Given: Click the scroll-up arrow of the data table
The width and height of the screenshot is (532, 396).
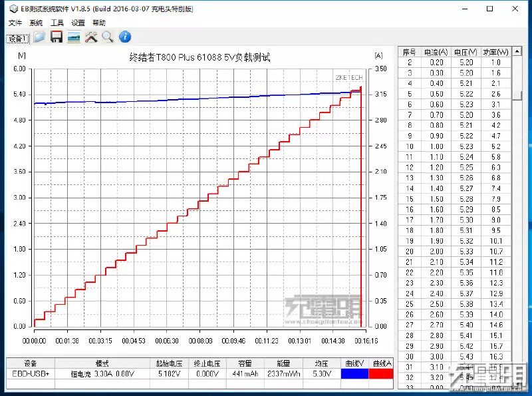Looking at the screenshot, I should tap(517, 52).
